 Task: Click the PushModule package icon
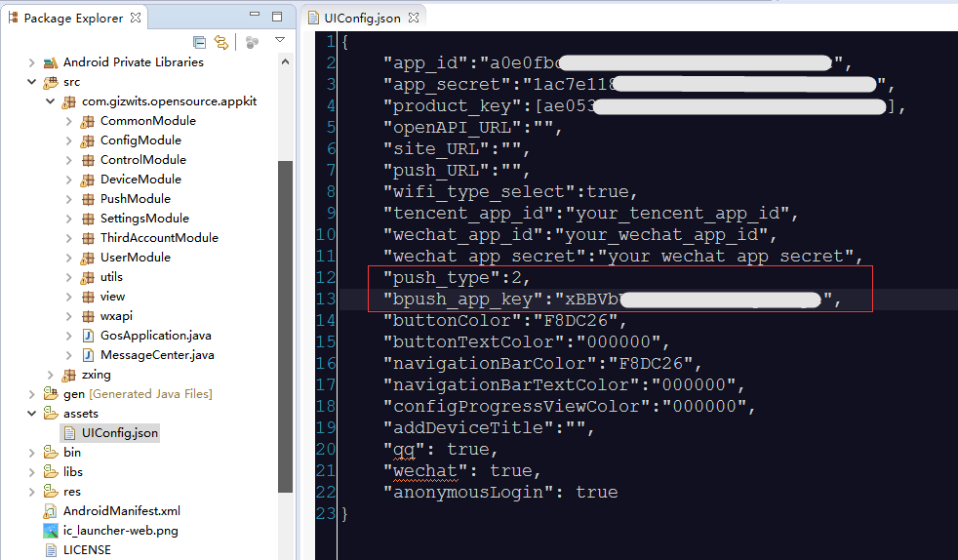(x=88, y=199)
